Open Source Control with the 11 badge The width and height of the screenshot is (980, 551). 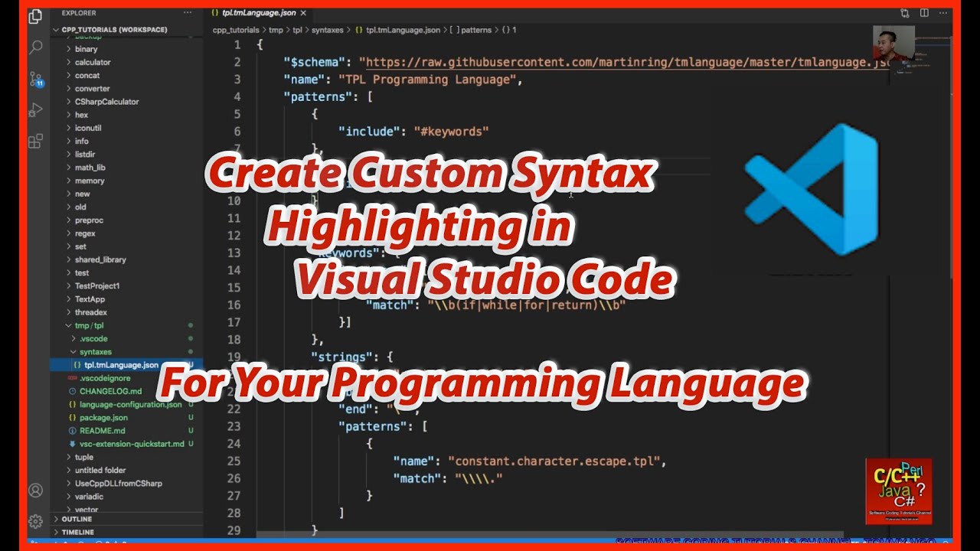pos(36,80)
